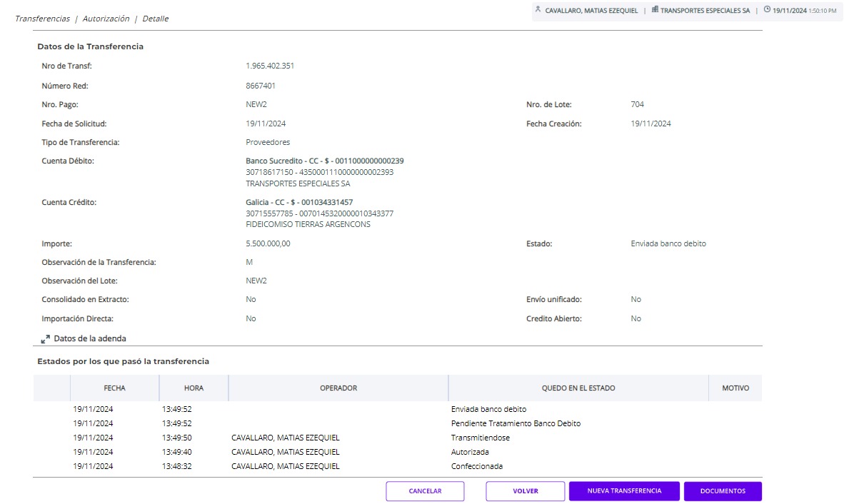
Task: Click Estados por los que pasó heading
Action: pyautogui.click(x=124, y=361)
